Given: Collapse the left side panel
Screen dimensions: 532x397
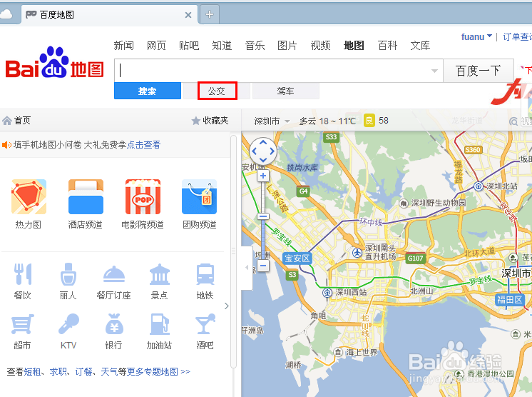Looking at the screenshot, I should (x=247, y=268).
